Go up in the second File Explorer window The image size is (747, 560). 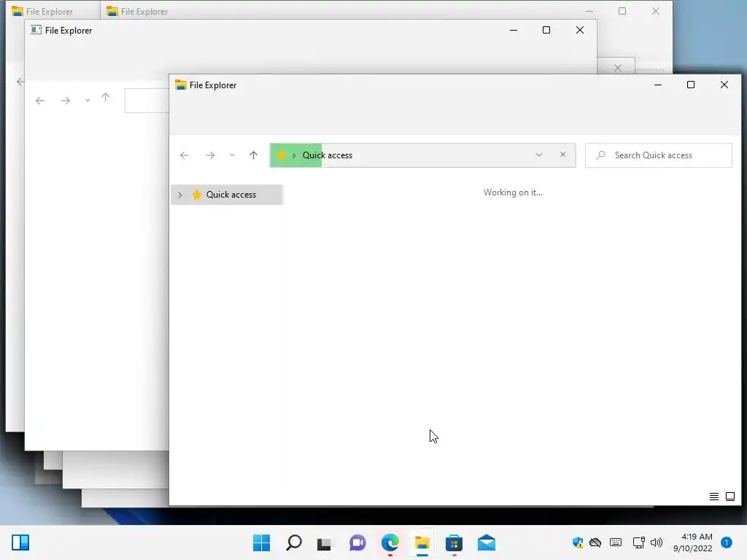105,98
